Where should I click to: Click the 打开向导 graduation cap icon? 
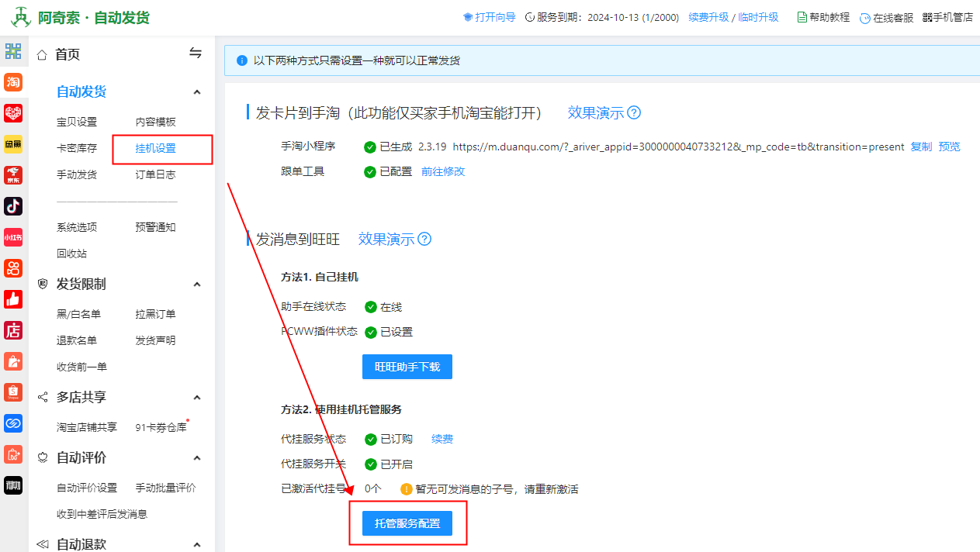(467, 17)
